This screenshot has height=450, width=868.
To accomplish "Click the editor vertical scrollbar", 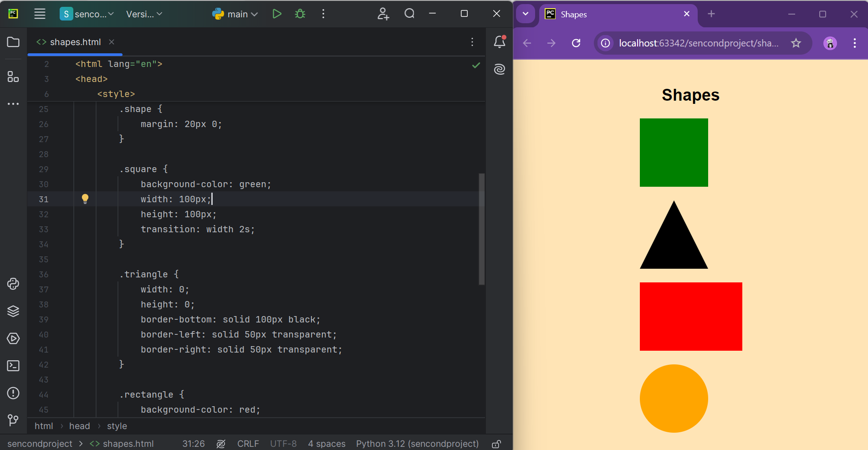I will point(481,229).
